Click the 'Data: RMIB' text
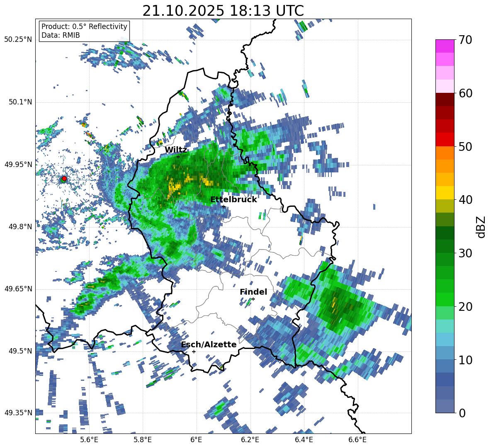Image resolution: width=491 pixels, height=448 pixels. (61, 35)
